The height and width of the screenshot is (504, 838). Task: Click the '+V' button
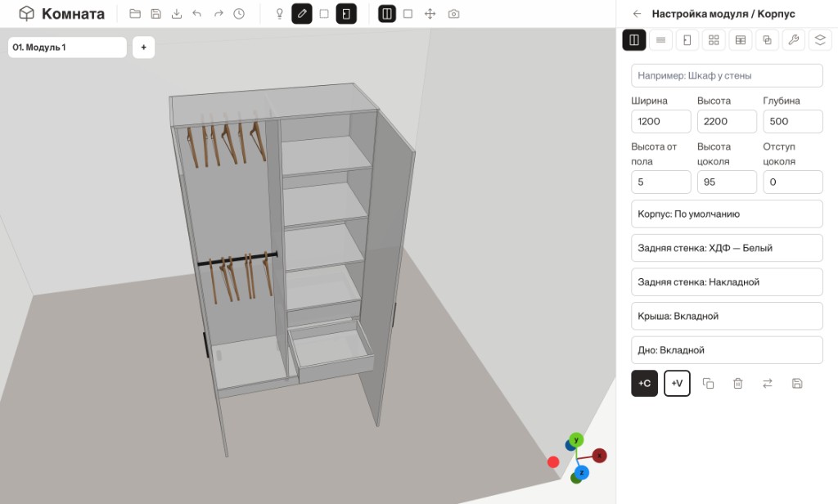677,383
